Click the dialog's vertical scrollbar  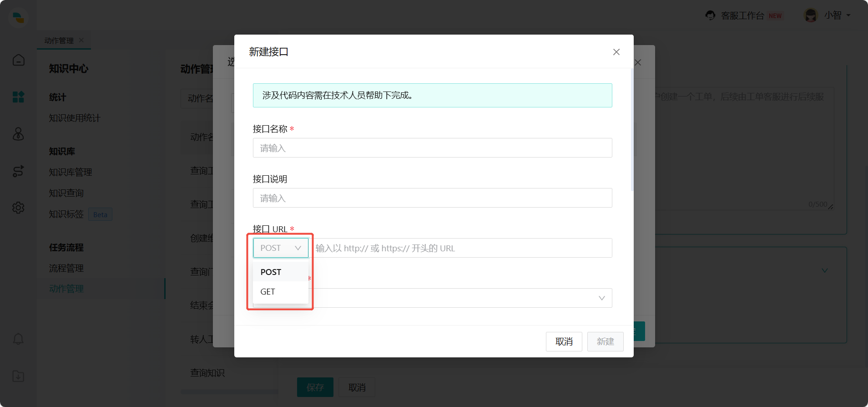632,130
